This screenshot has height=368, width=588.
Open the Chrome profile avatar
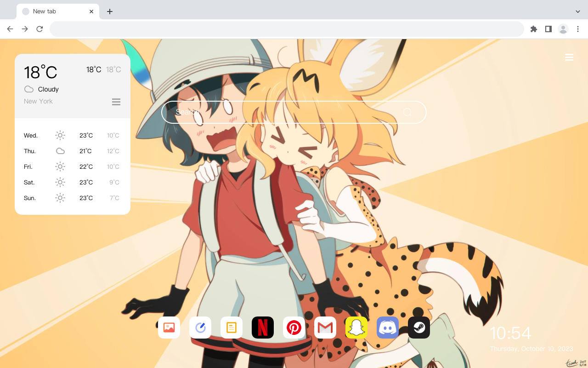click(x=563, y=29)
